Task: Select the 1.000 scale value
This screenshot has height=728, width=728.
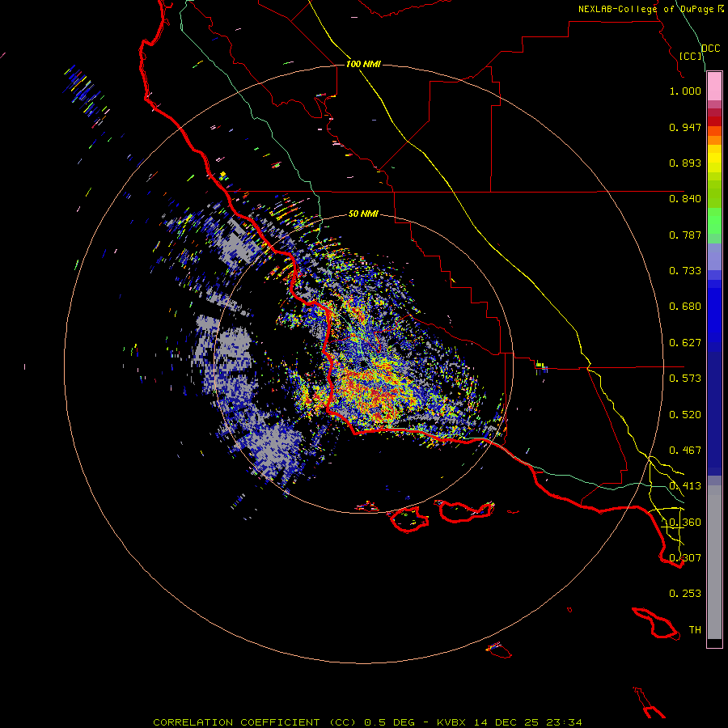Action: [685, 91]
